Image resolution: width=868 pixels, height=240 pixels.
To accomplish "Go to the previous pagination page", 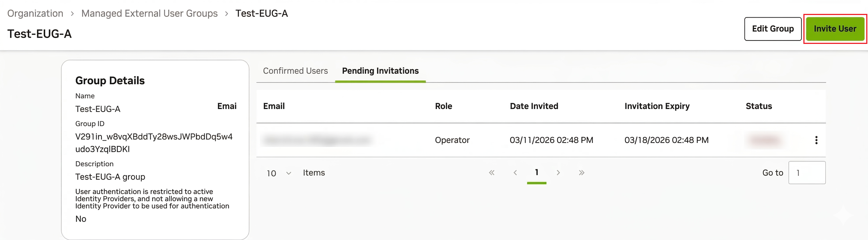I will point(515,172).
